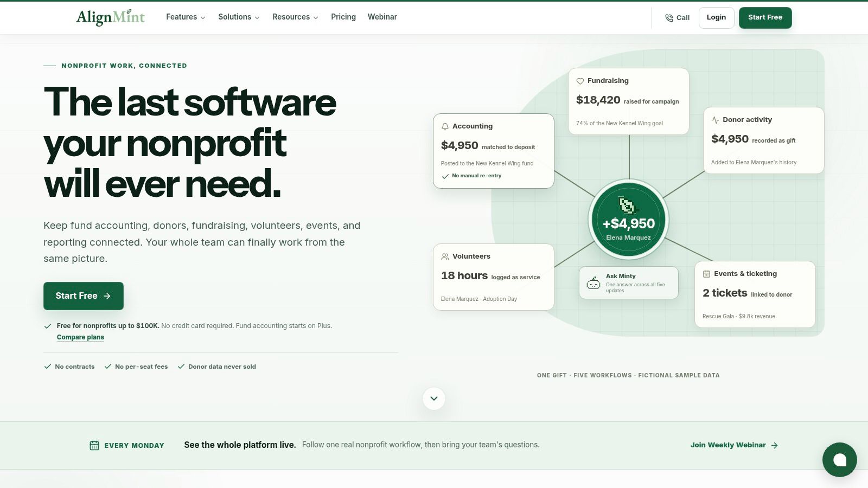Click the heart icon on Fundraising card
The width and height of the screenshot is (868, 488).
(x=580, y=81)
